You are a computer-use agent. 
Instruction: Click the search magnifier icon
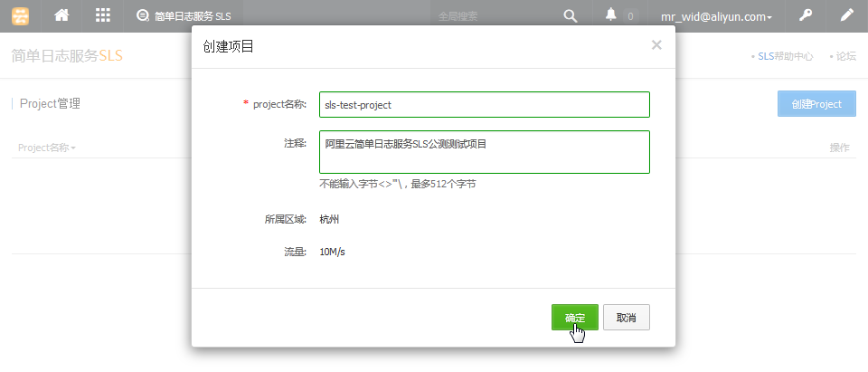click(571, 16)
